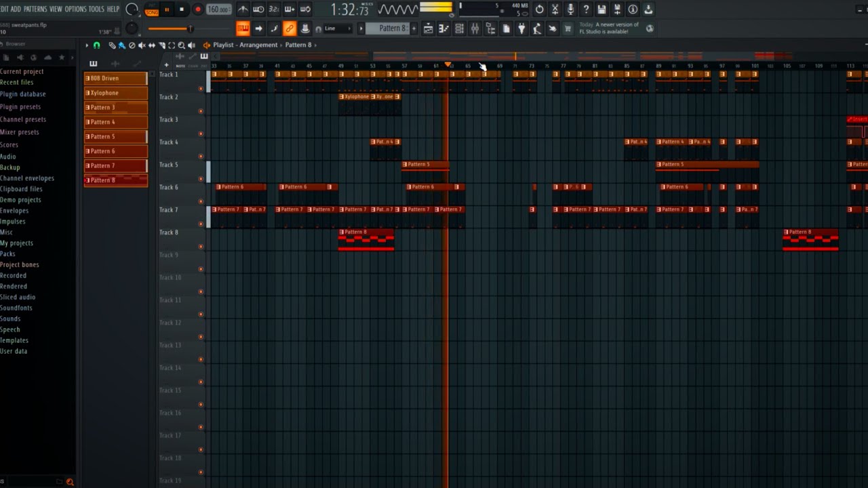
Task: Toggle the green playlist snap magnet
Action: pos(96,45)
